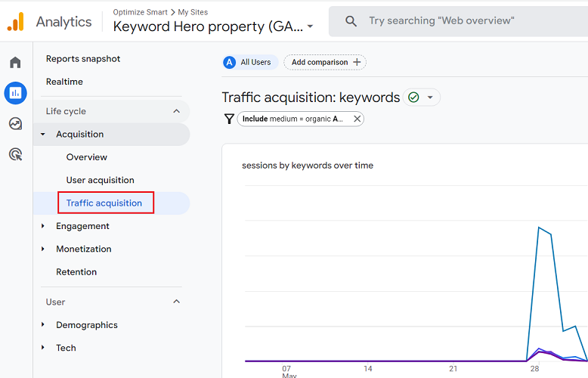Click the Optimize Smart breadcrumb
Viewport: 588px width, 378px height.
(x=141, y=12)
